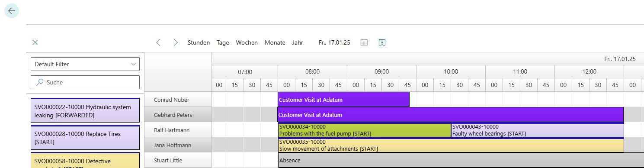Click the Fr., 17.01.25 date in the toolbar
The height and width of the screenshot is (168, 644).
point(334,42)
